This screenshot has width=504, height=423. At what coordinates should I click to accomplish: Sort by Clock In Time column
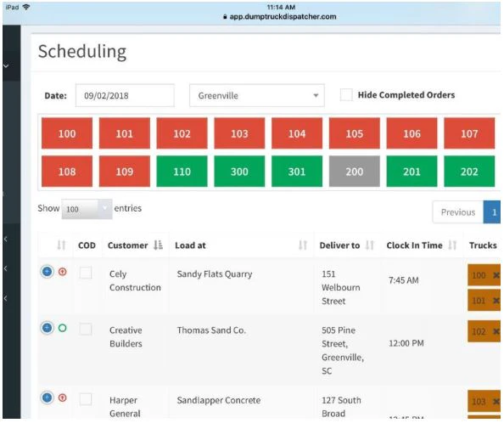(452, 245)
